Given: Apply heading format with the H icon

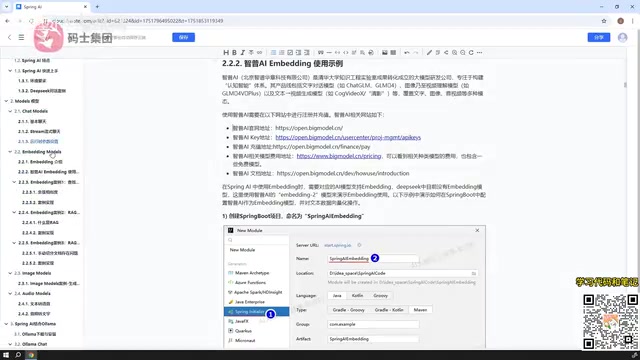Looking at the screenshot, I should point(226,52).
